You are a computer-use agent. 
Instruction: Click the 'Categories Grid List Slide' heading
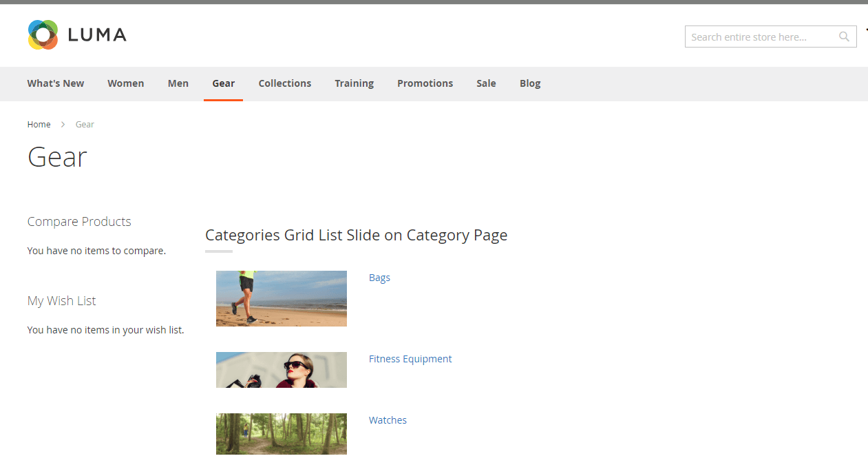[357, 236]
